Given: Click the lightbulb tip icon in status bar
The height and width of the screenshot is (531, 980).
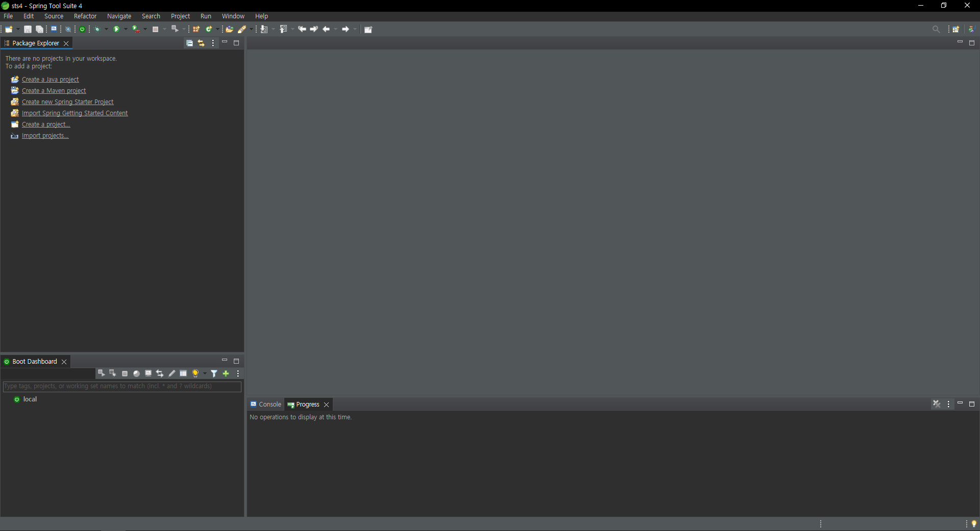Looking at the screenshot, I should click(x=974, y=524).
